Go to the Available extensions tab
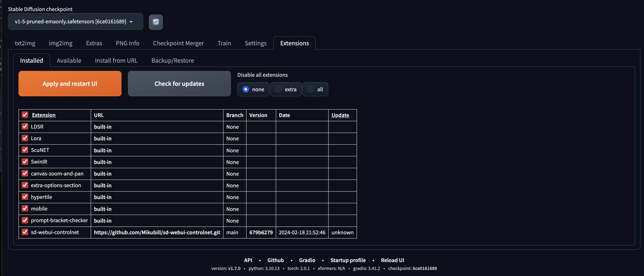 (x=69, y=61)
